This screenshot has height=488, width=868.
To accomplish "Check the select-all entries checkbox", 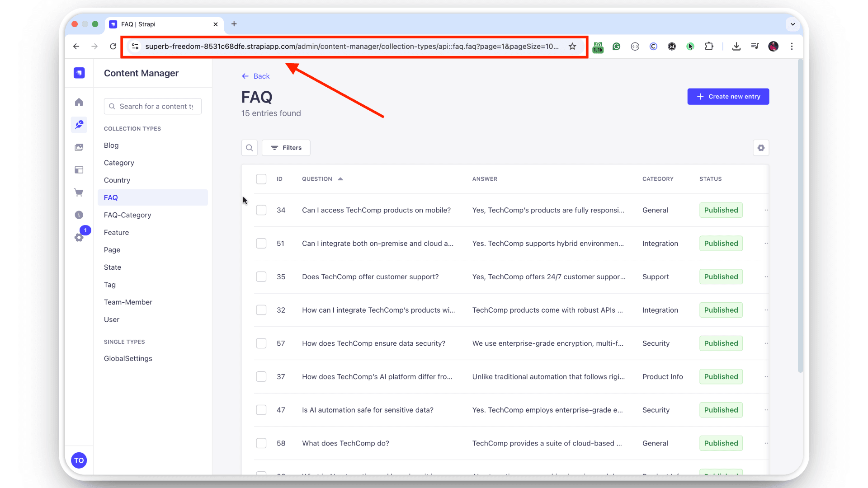I will 261,179.
